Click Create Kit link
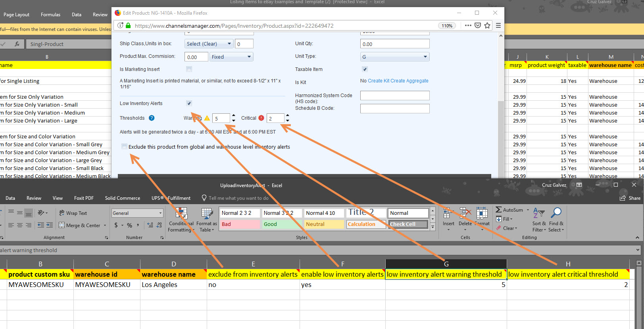The height and width of the screenshot is (329, 644). coord(379,80)
